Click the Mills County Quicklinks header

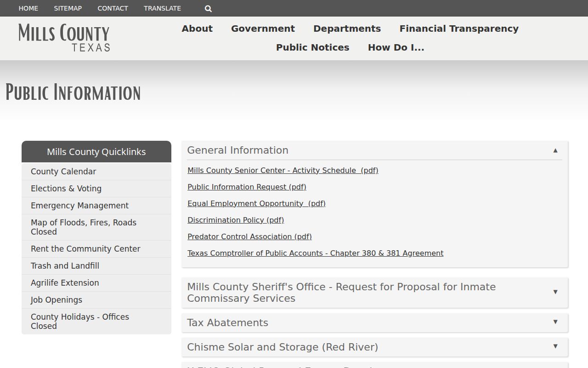coord(96,152)
